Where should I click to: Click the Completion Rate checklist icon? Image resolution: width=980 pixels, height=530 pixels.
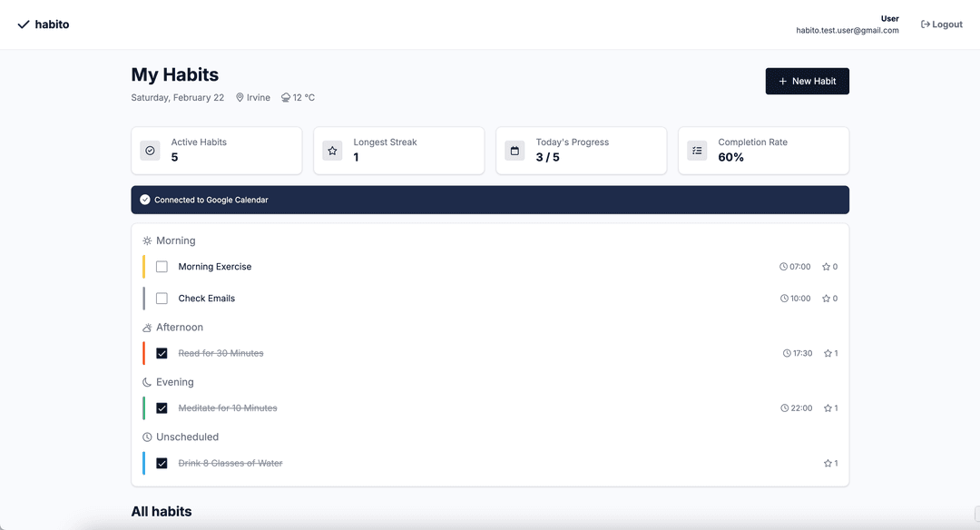tap(697, 151)
